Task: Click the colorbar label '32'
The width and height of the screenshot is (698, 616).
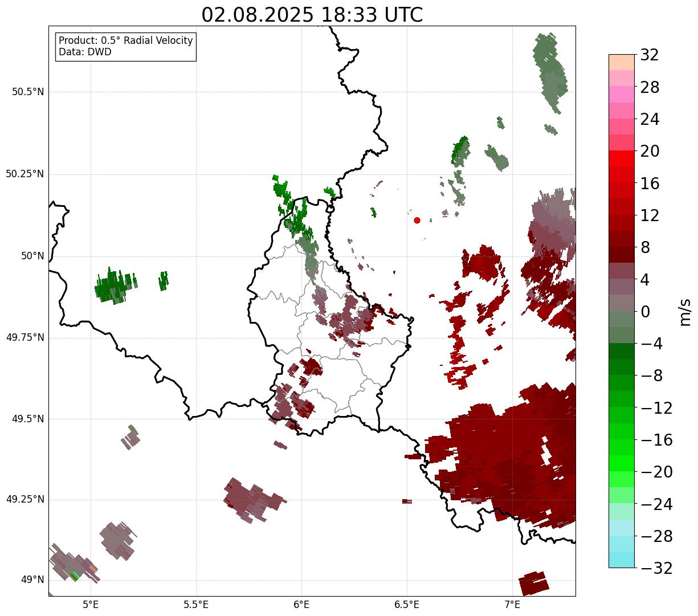Action: pyautogui.click(x=650, y=55)
